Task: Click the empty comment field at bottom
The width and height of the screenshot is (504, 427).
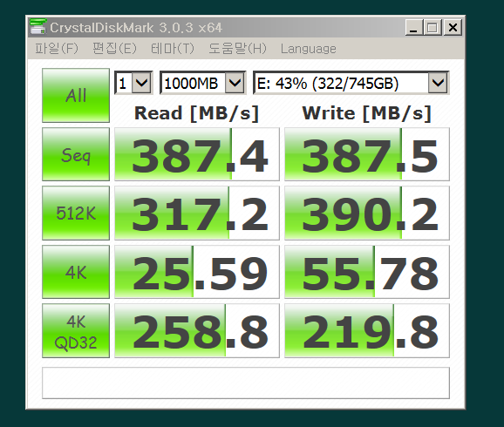Action: 246,383
